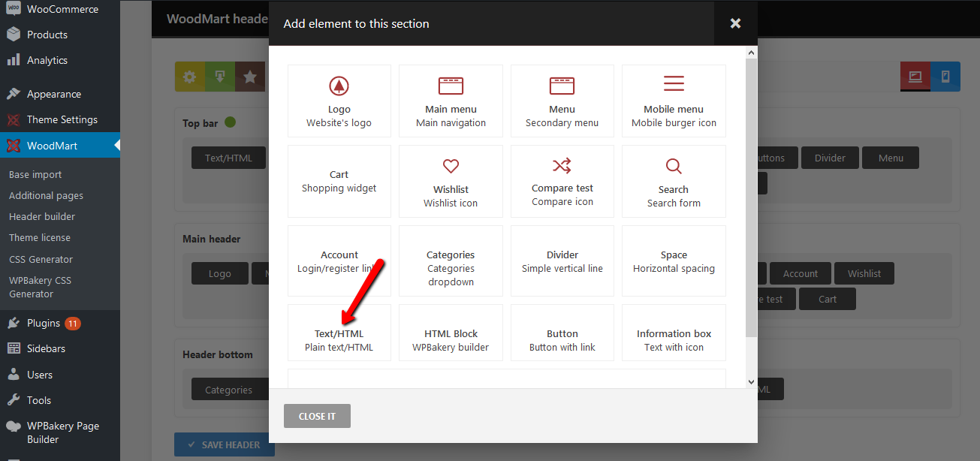Select the Logo block in Main header
980x461 pixels.
(220, 273)
